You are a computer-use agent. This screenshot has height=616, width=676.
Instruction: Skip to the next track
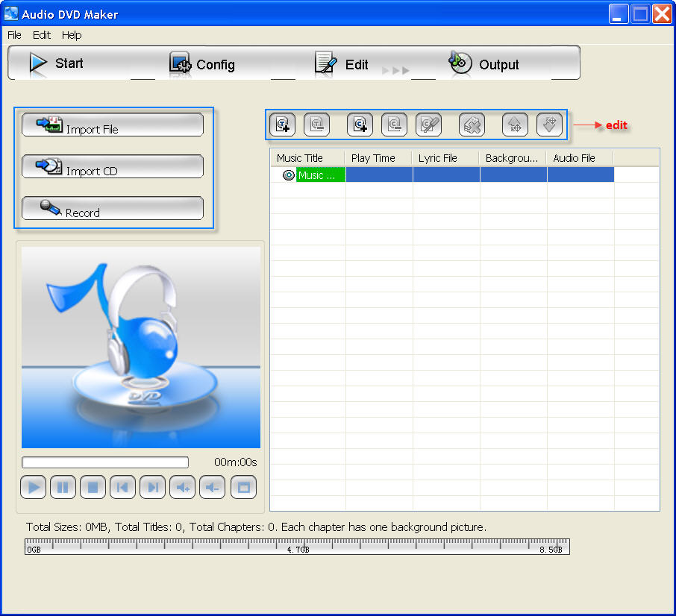(x=153, y=487)
